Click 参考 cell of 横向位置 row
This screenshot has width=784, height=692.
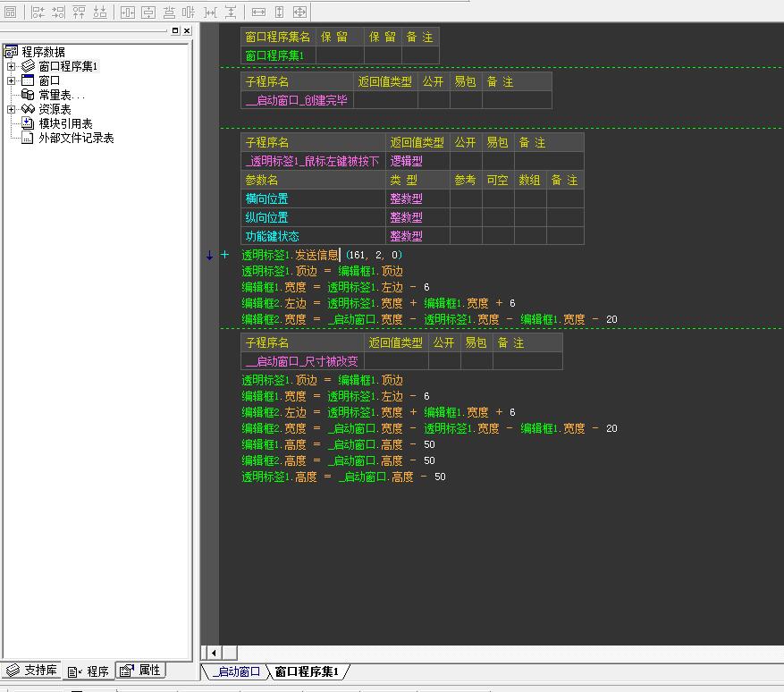[x=466, y=198]
